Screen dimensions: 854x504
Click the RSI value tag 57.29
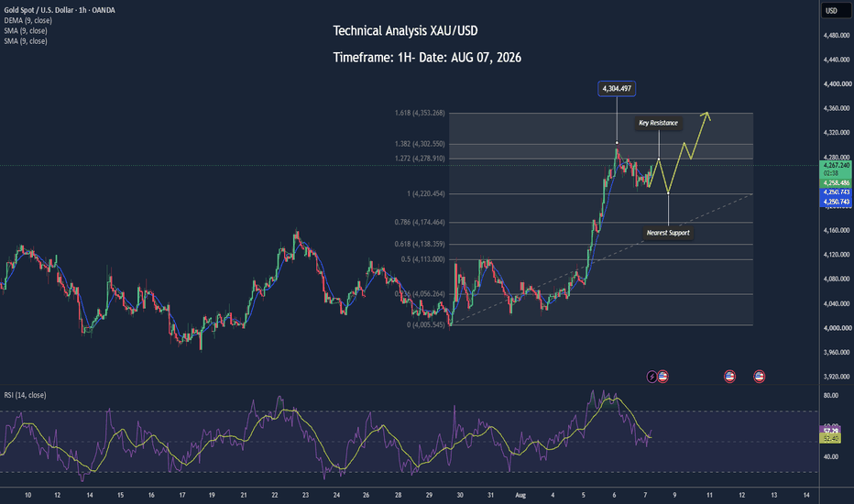tap(830, 431)
